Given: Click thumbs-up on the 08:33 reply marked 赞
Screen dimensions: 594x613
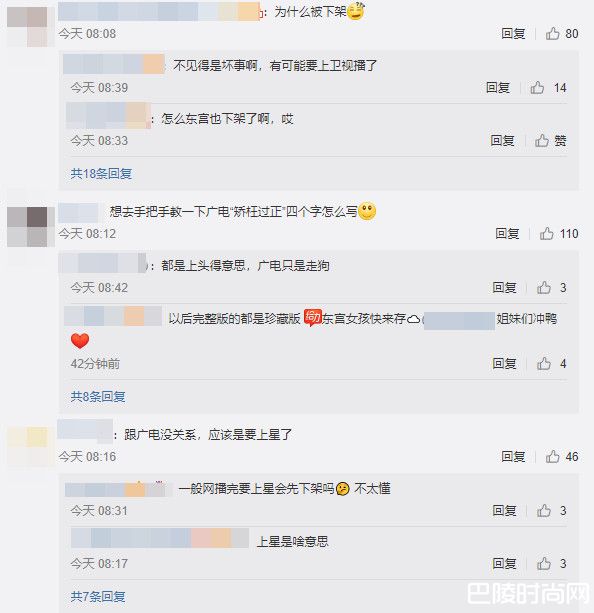Looking at the screenshot, I should (542, 141).
